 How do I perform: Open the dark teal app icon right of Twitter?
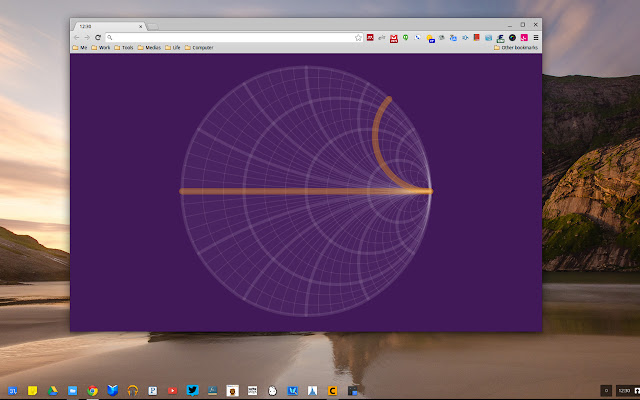coord(212,391)
